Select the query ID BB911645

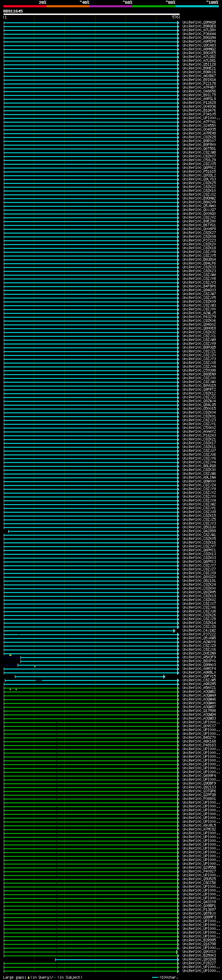click(x=13, y=11)
